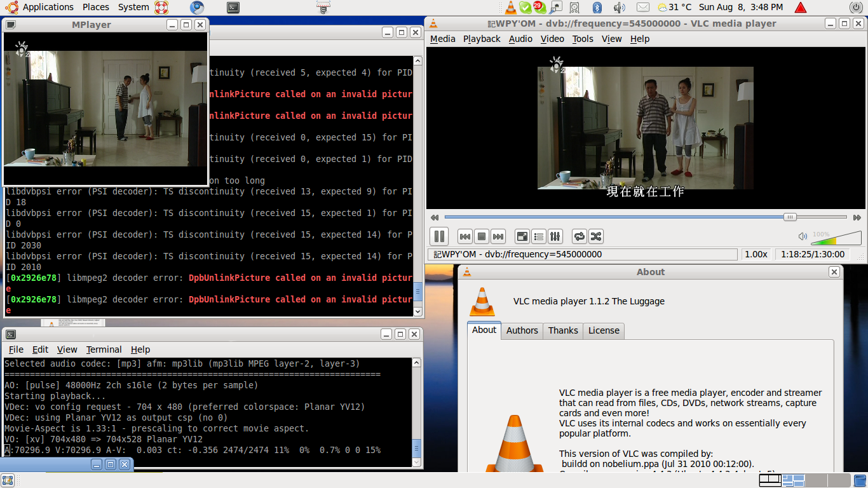Adjust the VLC volume slider

click(x=837, y=238)
